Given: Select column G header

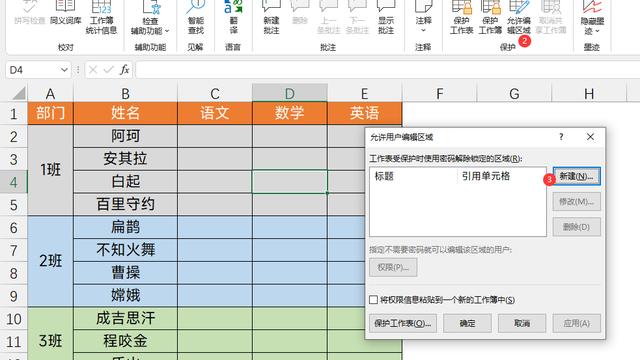Looking at the screenshot, I should (x=514, y=93).
